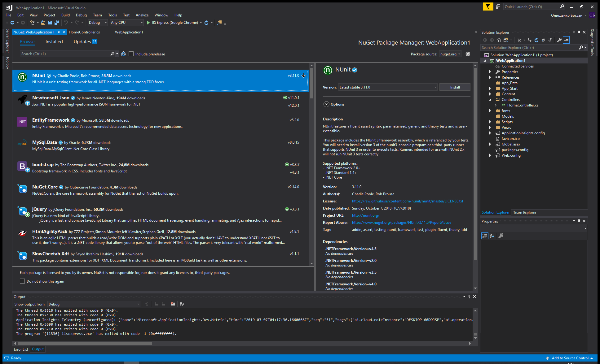
Task: Expand the Options section
Action: click(x=326, y=104)
